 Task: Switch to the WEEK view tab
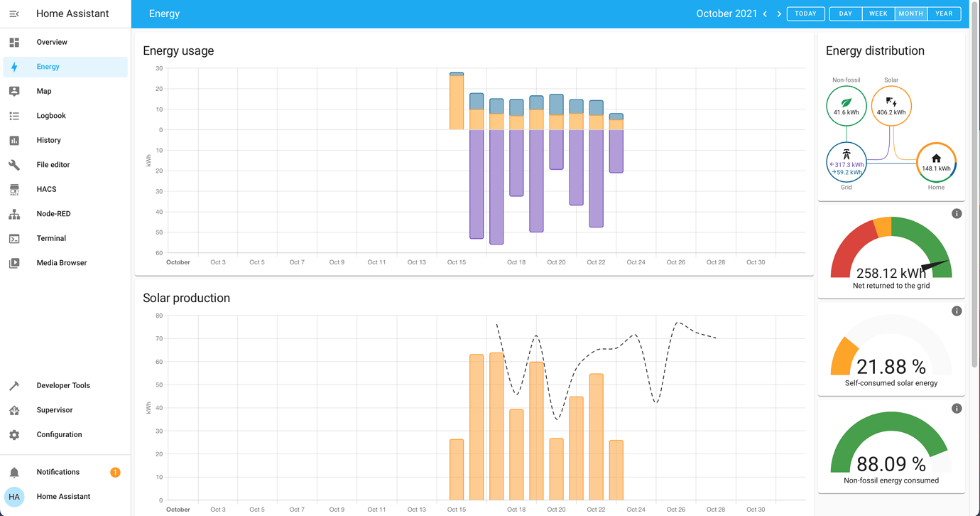pyautogui.click(x=878, y=14)
